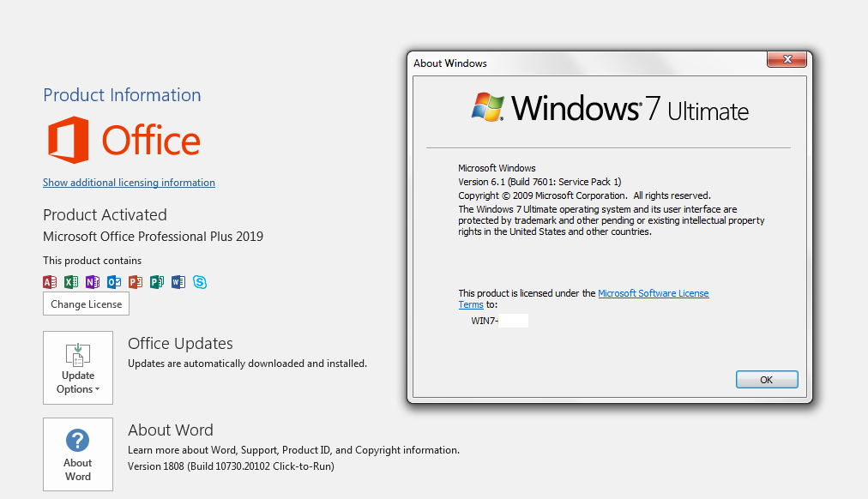Click the OneNote app icon
Image resolution: width=868 pixels, height=499 pixels.
click(x=93, y=282)
